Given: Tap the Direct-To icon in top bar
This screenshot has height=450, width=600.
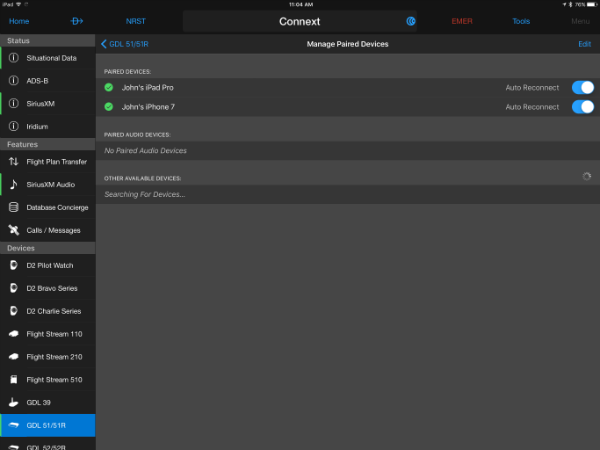Looking at the screenshot, I should [x=78, y=21].
